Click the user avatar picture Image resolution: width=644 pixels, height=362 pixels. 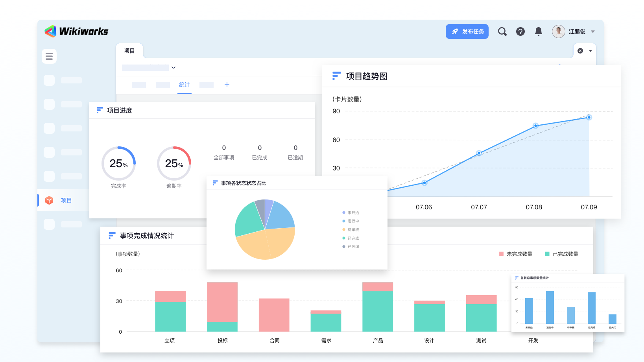(x=558, y=31)
